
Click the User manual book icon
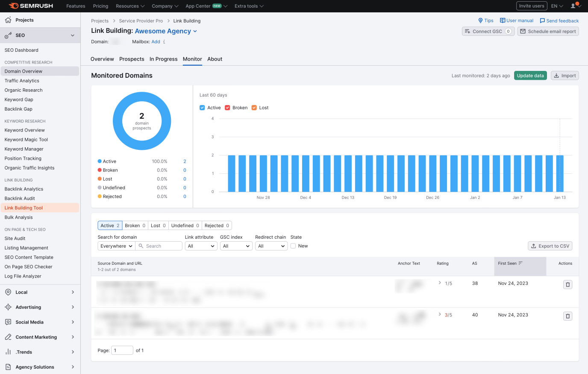(x=503, y=20)
